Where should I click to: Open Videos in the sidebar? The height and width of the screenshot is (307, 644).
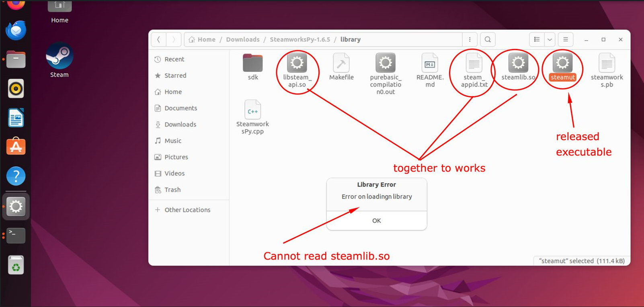[189, 173]
